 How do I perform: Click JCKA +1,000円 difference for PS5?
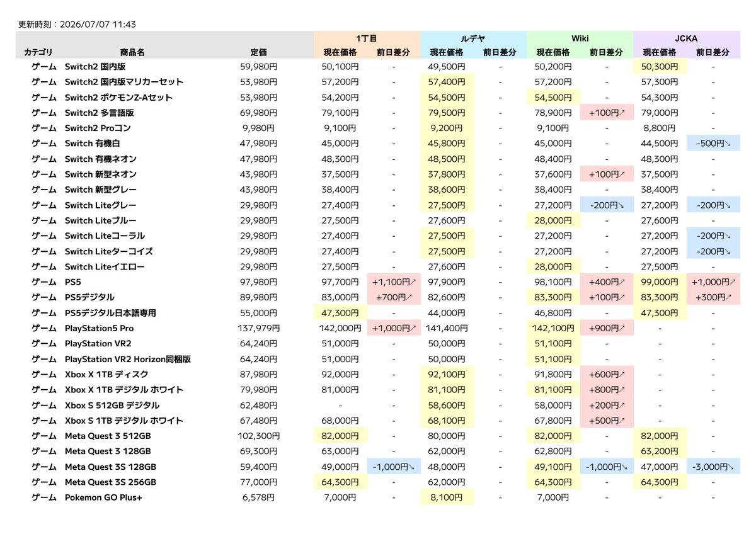coord(713,282)
